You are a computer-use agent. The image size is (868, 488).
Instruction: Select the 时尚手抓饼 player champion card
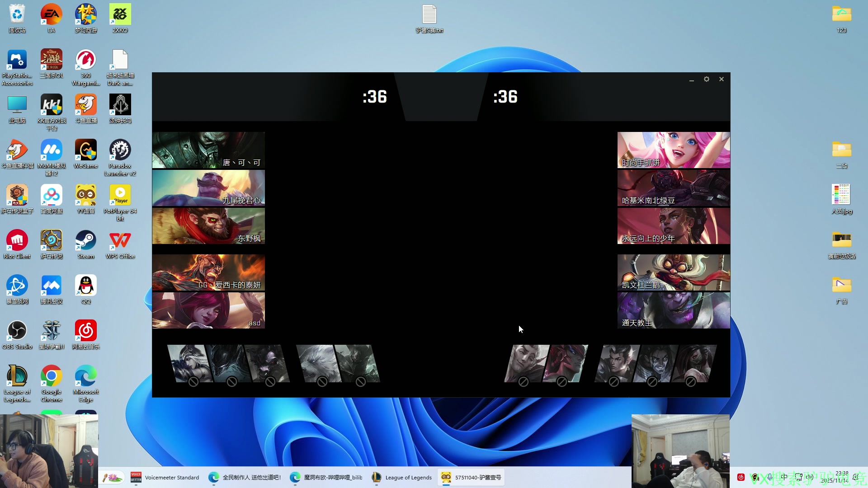coord(674,150)
